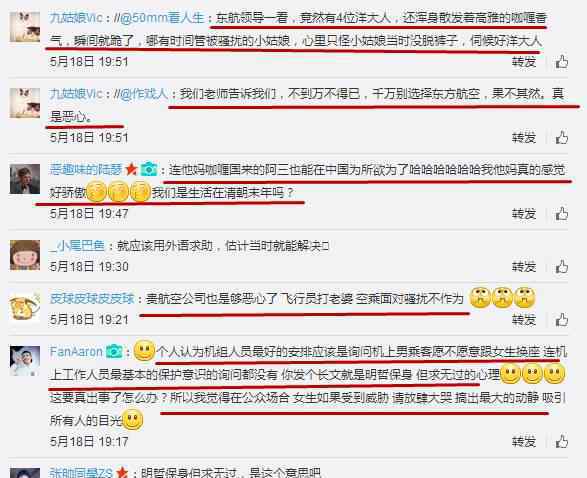Open FanAaron's profile photo

tap(25, 361)
